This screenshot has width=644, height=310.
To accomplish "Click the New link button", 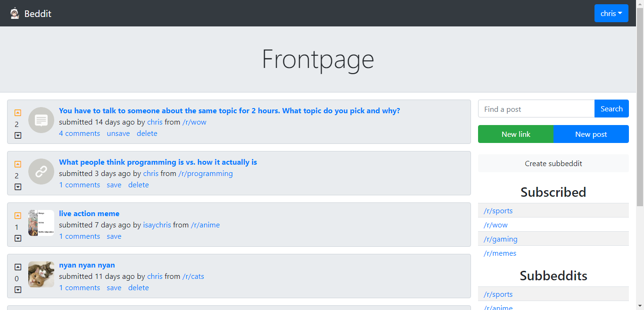I will 516,134.
